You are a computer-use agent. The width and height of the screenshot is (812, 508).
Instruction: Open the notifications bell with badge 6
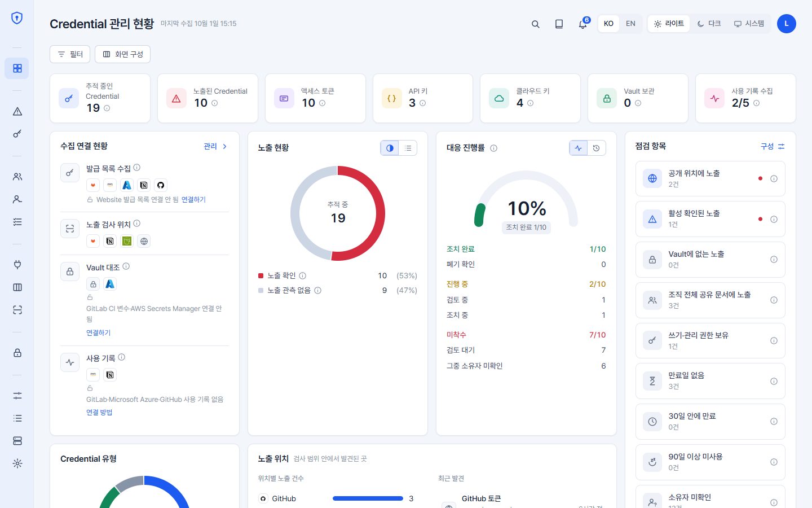[x=583, y=24]
